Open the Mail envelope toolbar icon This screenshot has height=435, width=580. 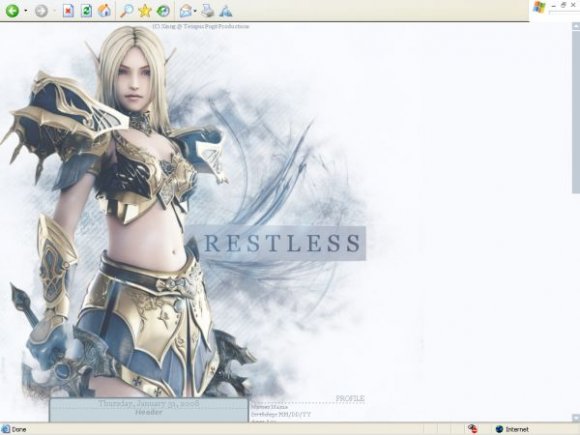185,11
